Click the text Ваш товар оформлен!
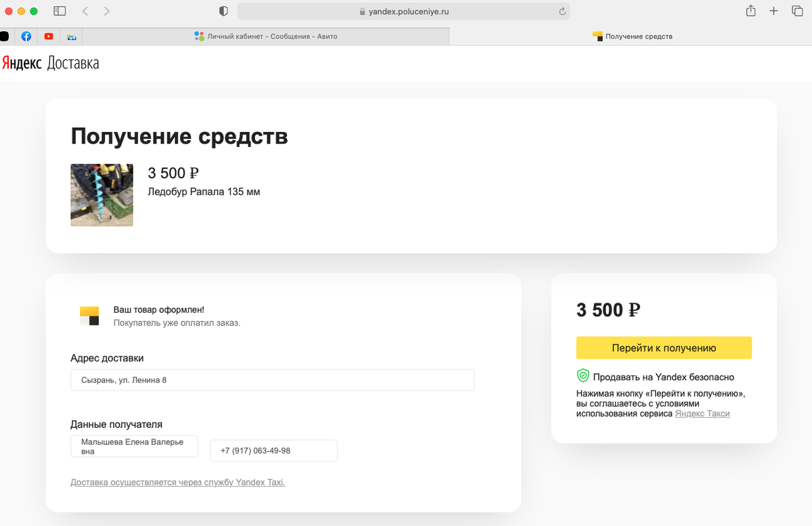The height and width of the screenshot is (526, 812). click(159, 309)
